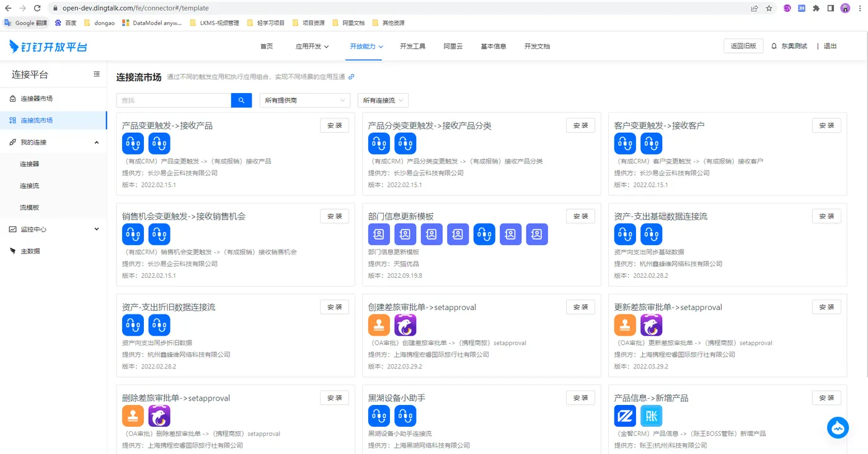Click the blue search magnifier button
The width and height of the screenshot is (868, 454).
241,100
